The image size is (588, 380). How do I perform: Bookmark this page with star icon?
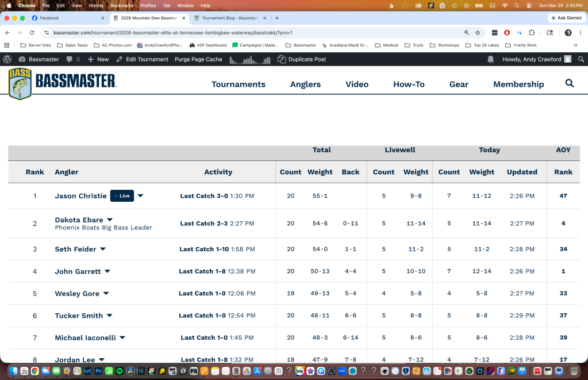coord(478,33)
